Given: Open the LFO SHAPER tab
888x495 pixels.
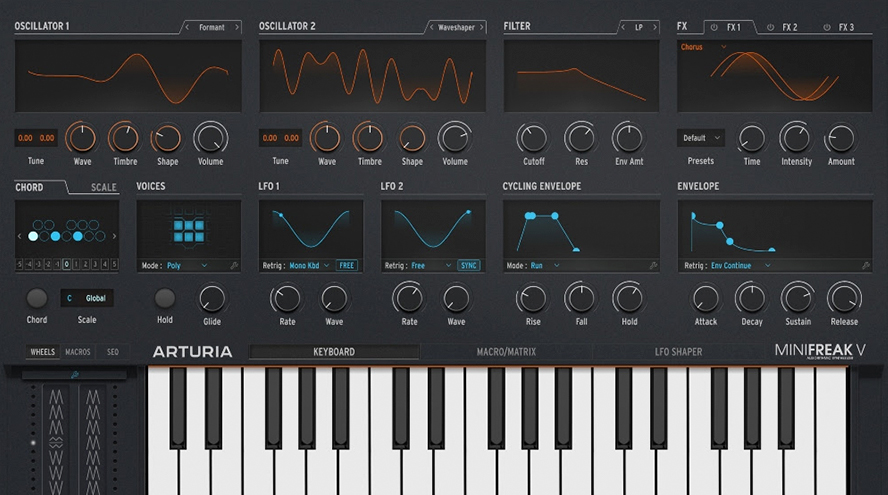Looking at the screenshot, I should point(678,352).
